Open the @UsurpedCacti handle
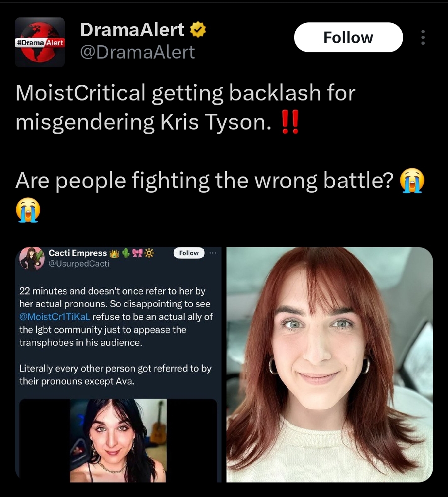This screenshot has height=497, width=448. coord(79,263)
